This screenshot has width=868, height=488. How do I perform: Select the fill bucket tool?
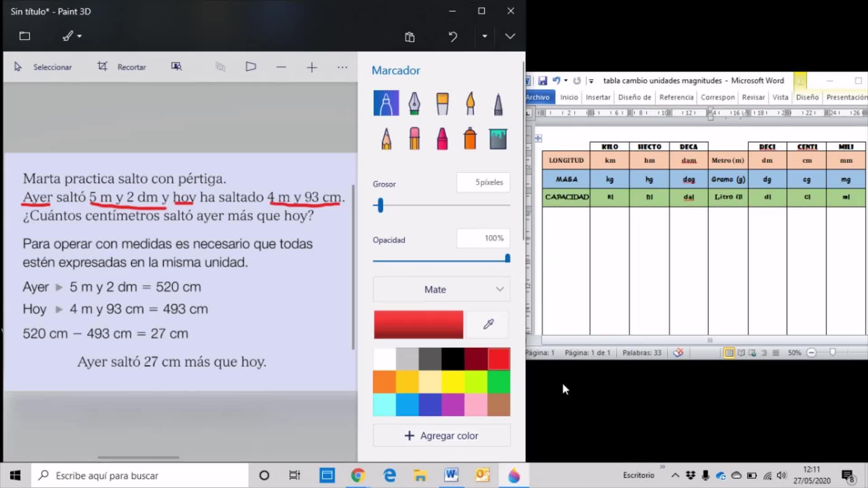pos(498,138)
